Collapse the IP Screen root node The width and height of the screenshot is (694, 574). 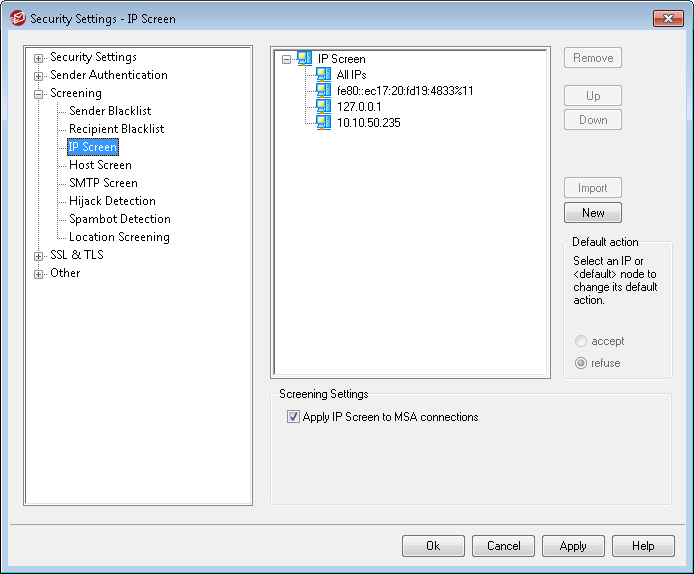pos(287,59)
